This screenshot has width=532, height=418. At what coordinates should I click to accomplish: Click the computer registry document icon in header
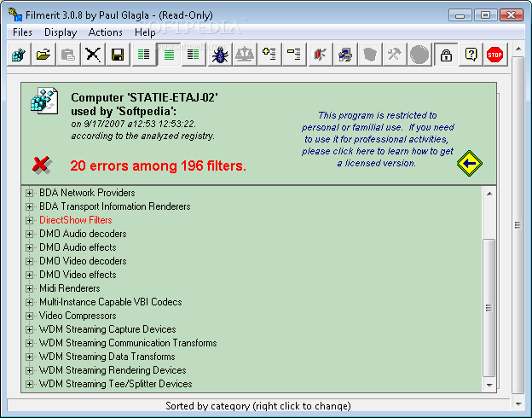(x=44, y=101)
